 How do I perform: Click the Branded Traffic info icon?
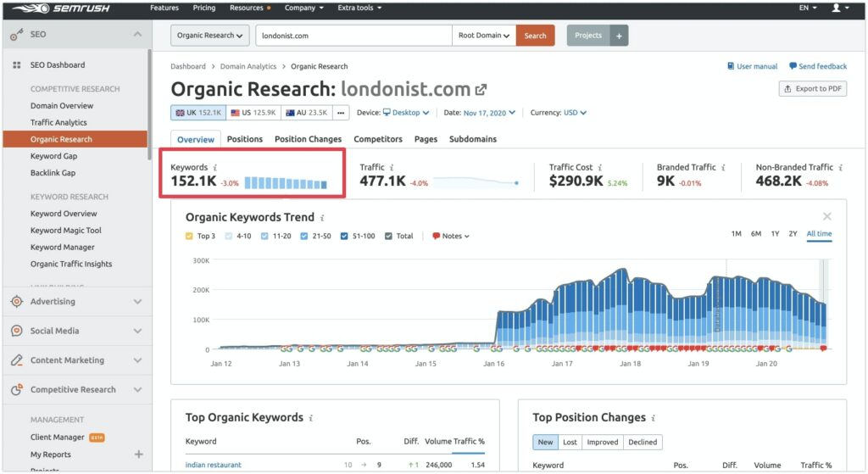(724, 167)
